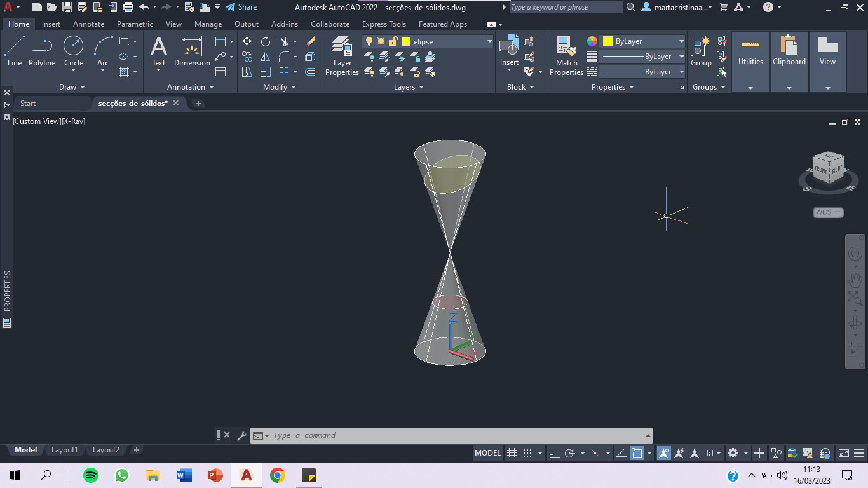Open the Pan hand tool in navigation bar
This screenshot has height=488, width=868.
point(855,279)
